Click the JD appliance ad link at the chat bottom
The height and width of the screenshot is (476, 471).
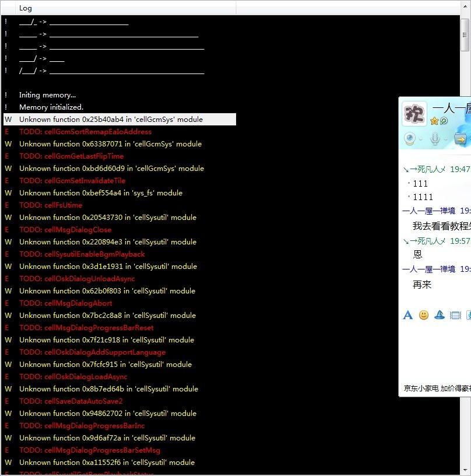(437, 388)
